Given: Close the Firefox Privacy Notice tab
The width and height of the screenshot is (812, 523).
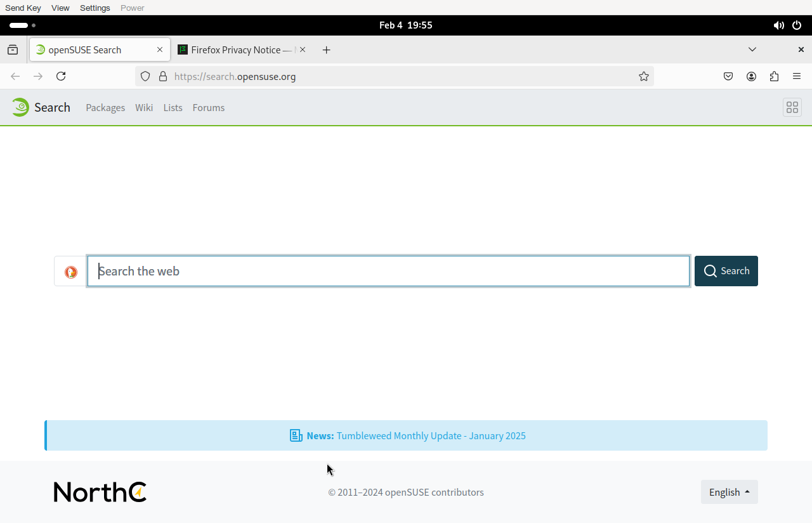Looking at the screenshot, I should 303,50.
